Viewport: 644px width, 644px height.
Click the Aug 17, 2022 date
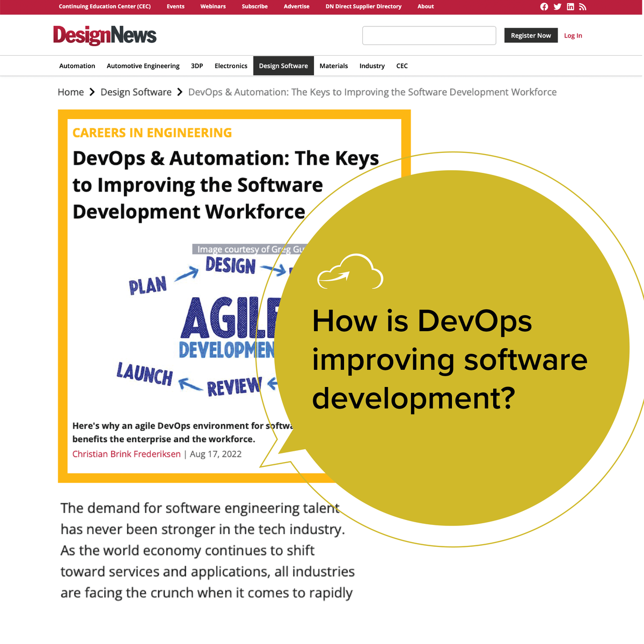(x=216, y=454)
